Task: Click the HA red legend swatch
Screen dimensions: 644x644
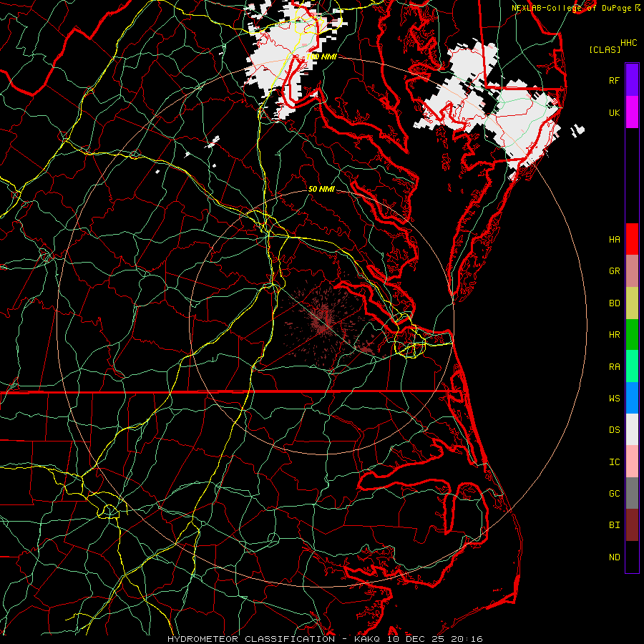Action: (x=632, y=239)
